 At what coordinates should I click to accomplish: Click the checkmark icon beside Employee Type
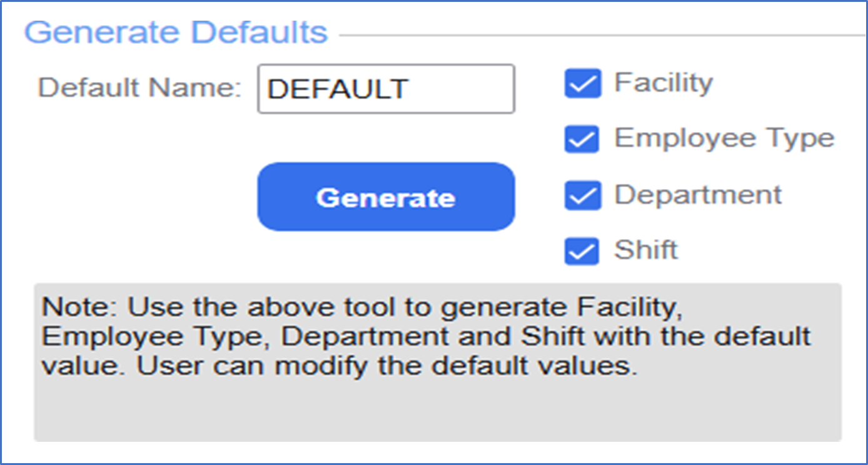click(x=581, y=140)
